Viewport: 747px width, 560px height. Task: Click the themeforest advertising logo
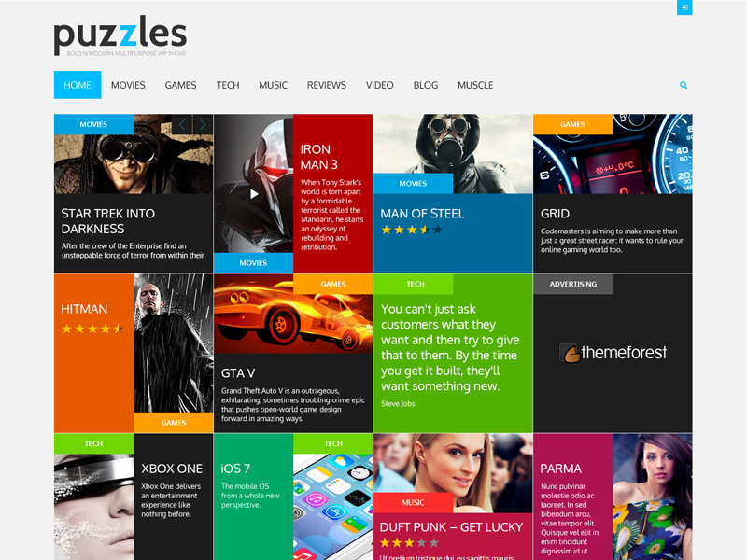pyautogui.click(x=613, y=353)
